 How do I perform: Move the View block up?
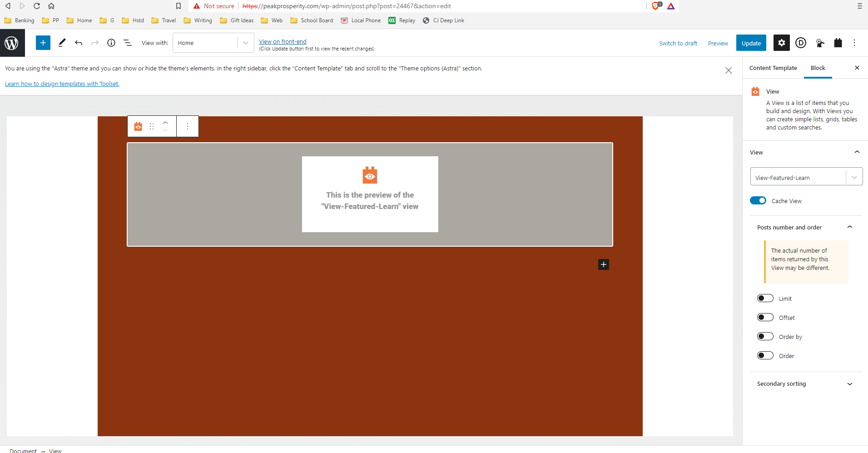coord(165,122)
